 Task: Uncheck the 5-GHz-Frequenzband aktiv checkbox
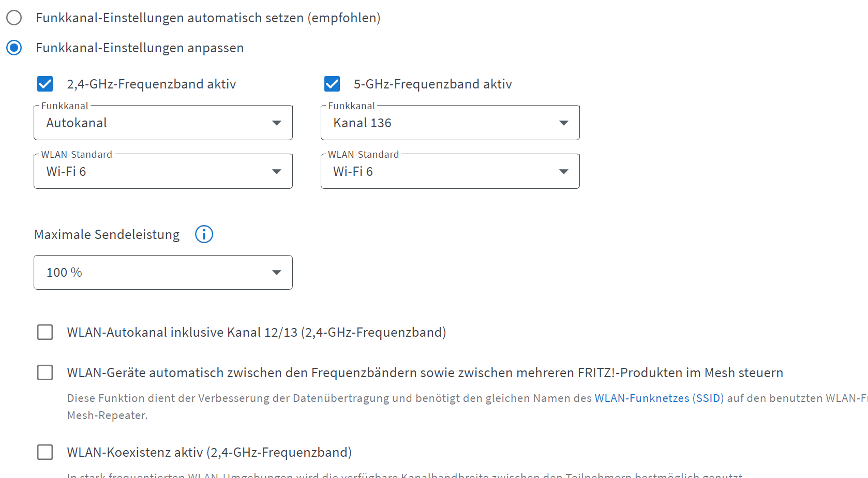[x=332, y=84]
